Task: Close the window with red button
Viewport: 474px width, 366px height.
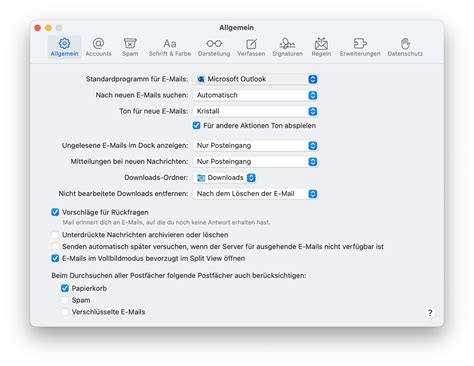Action: [38, 28]
